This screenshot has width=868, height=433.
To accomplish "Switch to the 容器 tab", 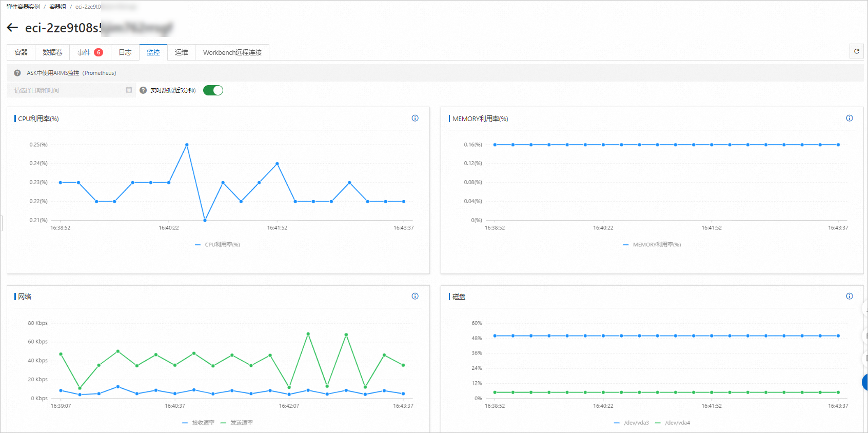I will (x=21, y=52).
